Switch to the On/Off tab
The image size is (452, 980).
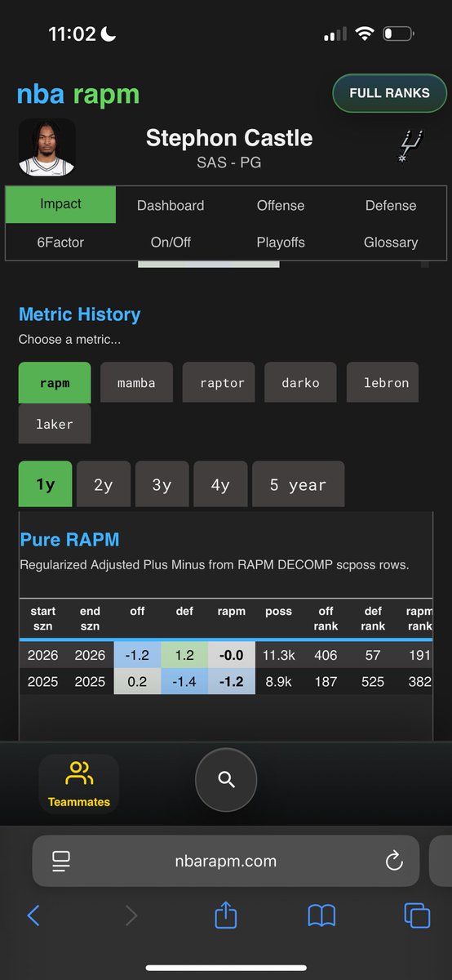tap(171, 243)
